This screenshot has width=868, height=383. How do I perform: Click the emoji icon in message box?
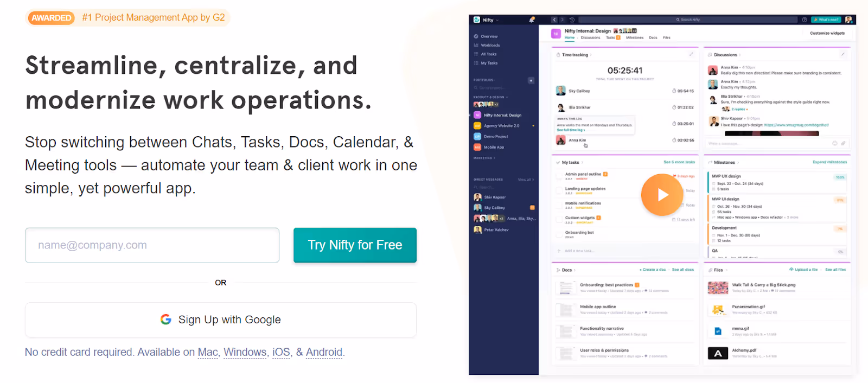[x=835, y=143]
